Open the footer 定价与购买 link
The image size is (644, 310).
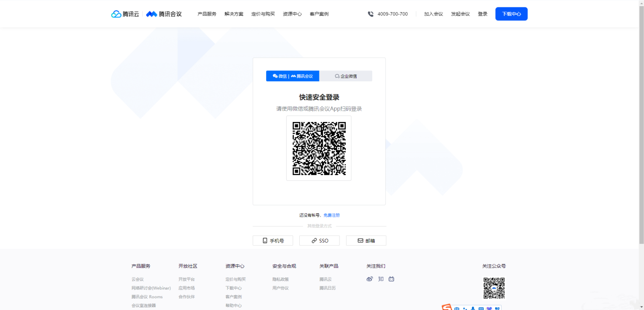235,279
